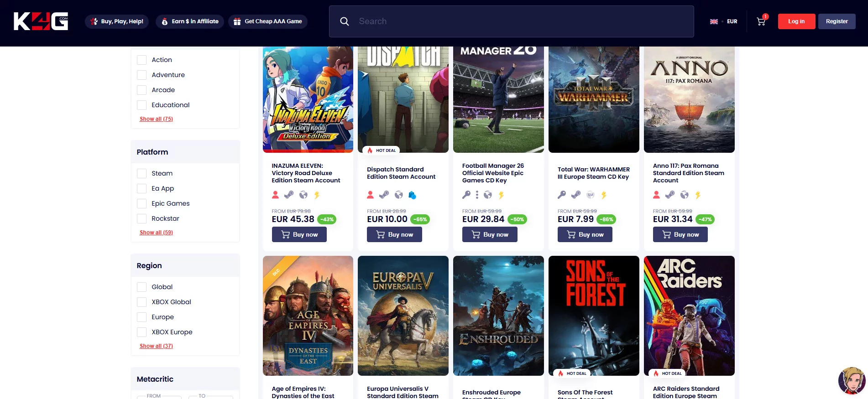This screenshot has height=399, width=868.
Task: Enable the XBOX Global region filter
Action: click(x=142, y=302)
